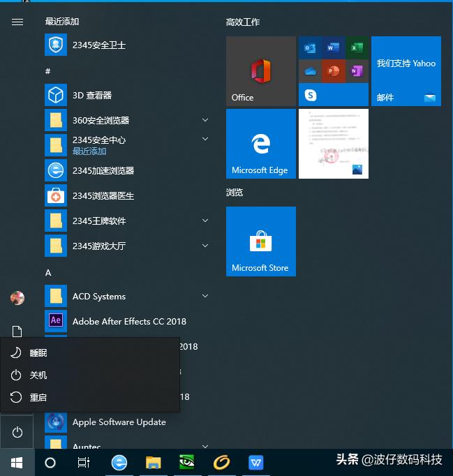Image resolution: width=453 pixels, height=476 pixels.
Task: Click the Adobe After Effects CC 2018 entry
Action: (x=129, y=321)
